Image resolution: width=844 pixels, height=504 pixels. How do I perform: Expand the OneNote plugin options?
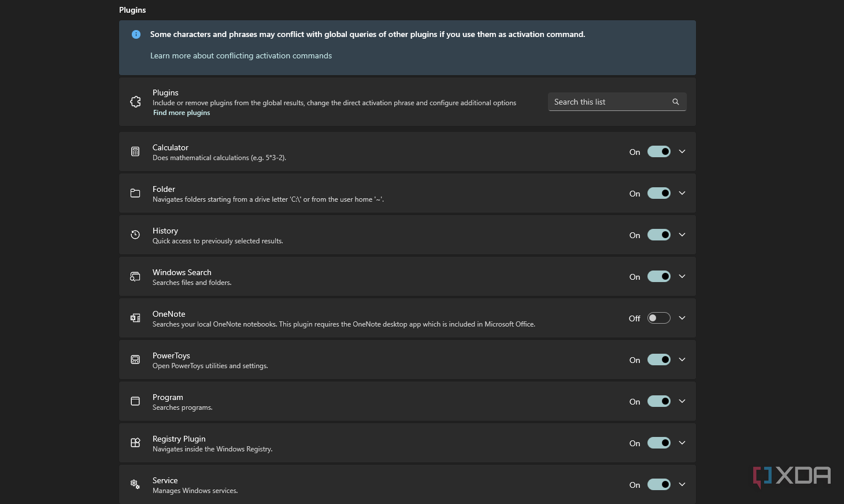pyautogui.click(x=682, y=318)
